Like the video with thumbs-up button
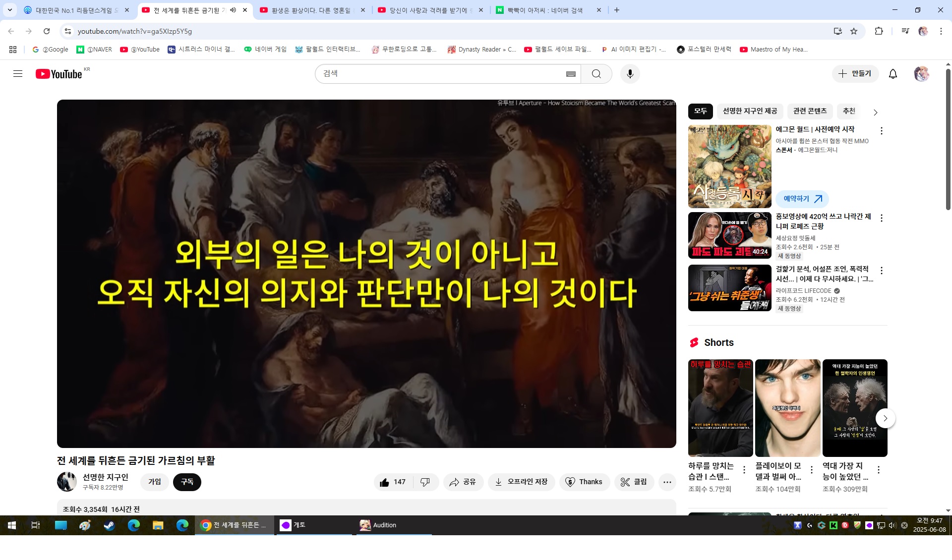 click(x=393, y=482)
